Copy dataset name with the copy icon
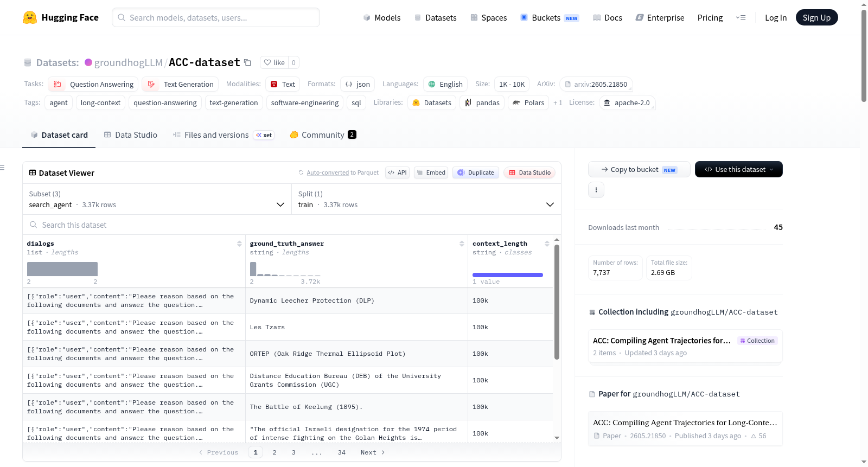Viewport: 868px width, 467px height. tap(247, 62)
